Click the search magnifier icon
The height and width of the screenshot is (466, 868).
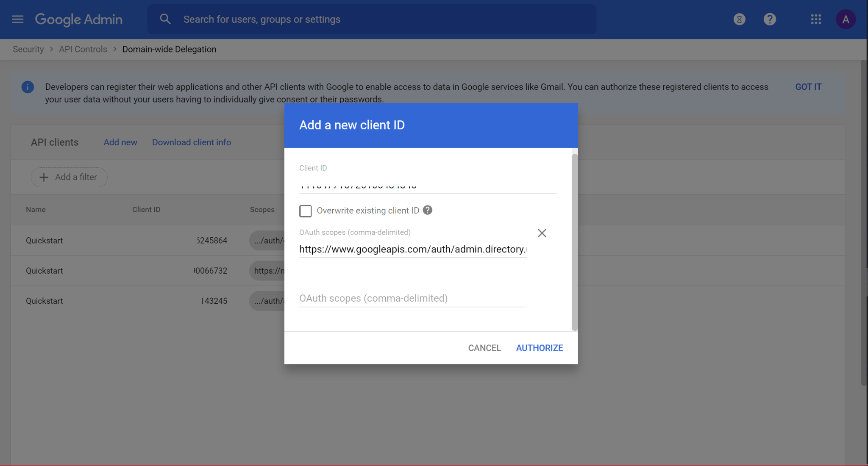(x=165, y=19)
